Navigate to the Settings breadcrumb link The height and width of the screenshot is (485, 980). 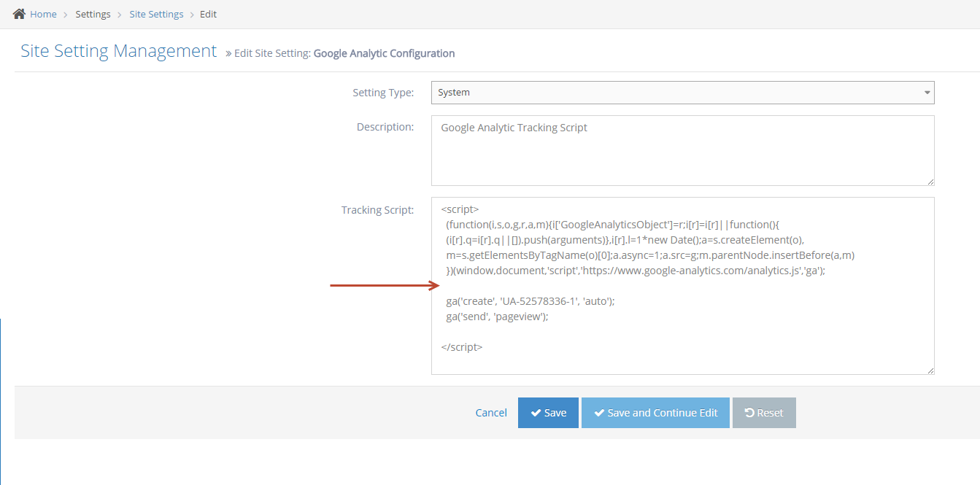93,13
